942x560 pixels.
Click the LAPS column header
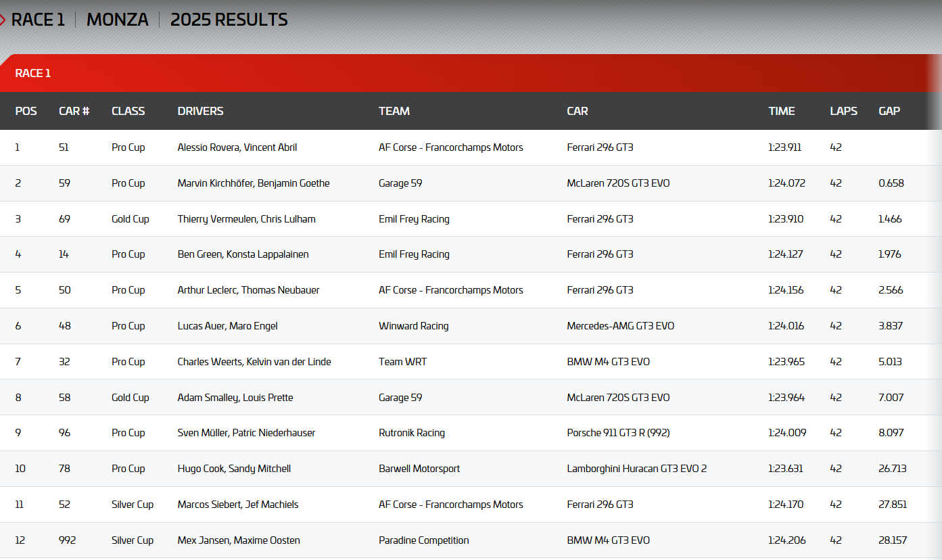pos(844,111)
